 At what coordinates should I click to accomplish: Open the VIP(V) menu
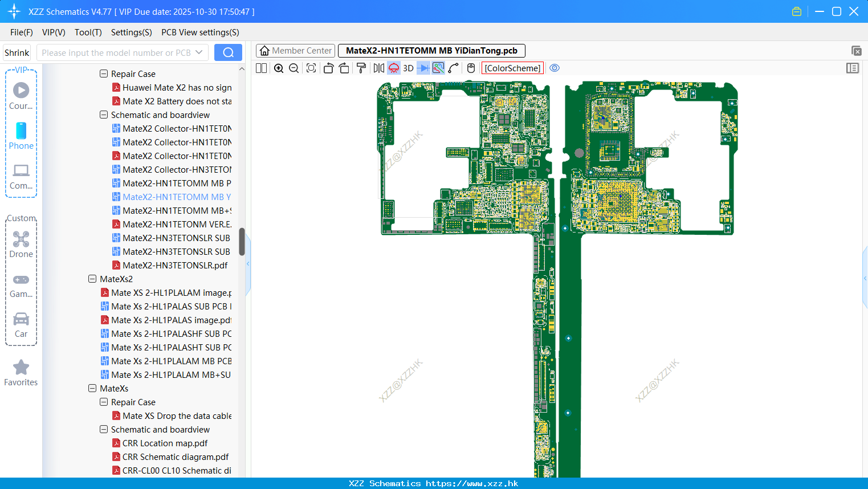54,32
